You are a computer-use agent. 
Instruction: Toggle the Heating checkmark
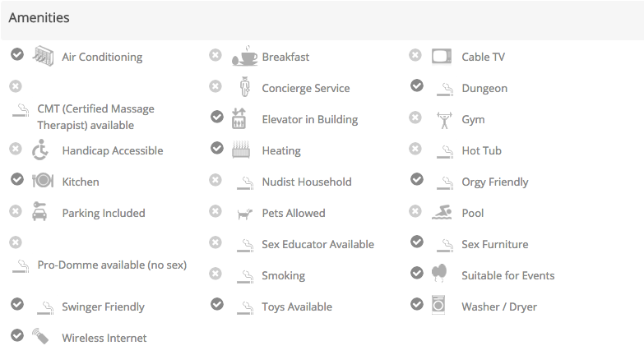(x=217, y=149)
